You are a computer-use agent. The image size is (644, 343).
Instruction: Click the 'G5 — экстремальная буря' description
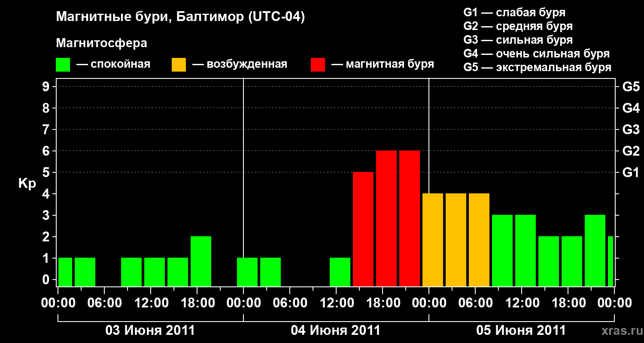pos(538,67)
